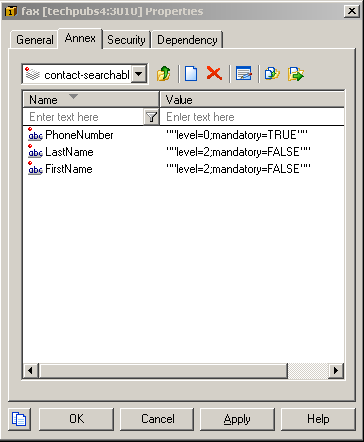Close the Properties dialog window
The width and height of the screenshot is (364, 442).
pyautogui.click(x=352, y=11)
